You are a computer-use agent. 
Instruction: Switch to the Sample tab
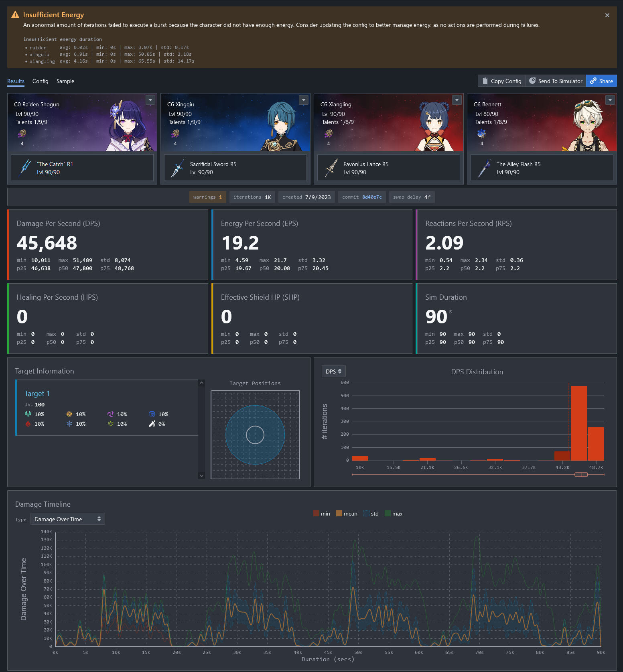pyautogui.click(x=65, y=81)
